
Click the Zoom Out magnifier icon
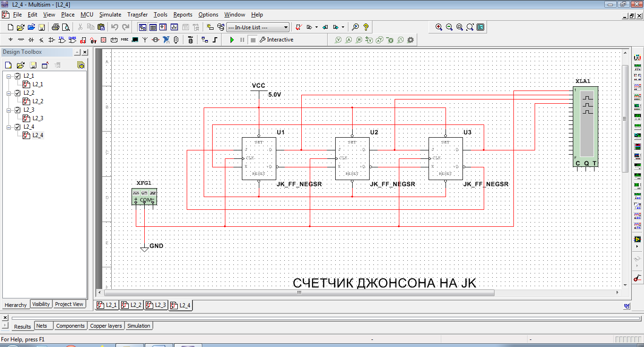click(x=449, y=27)
